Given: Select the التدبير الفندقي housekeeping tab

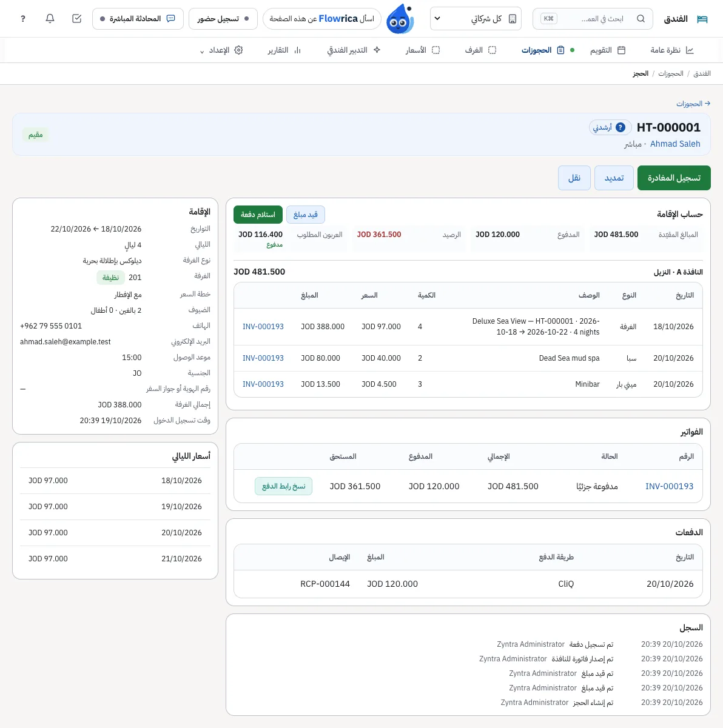Looking at the screenshot, I should click(354, 50).
